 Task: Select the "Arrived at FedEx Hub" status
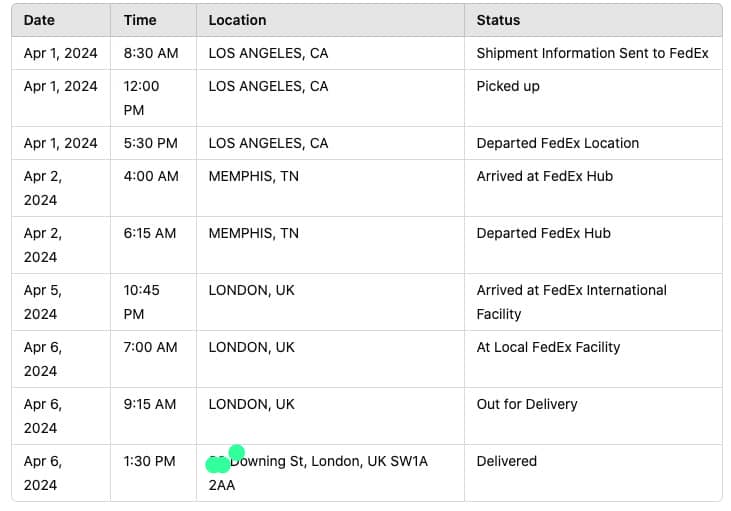pyautogui.click(x=544, y=176)
